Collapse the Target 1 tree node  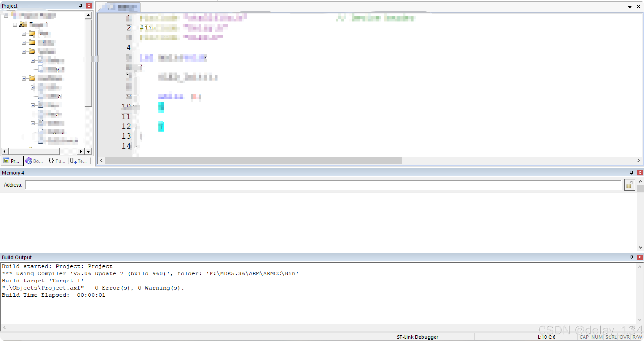(15, 24)
